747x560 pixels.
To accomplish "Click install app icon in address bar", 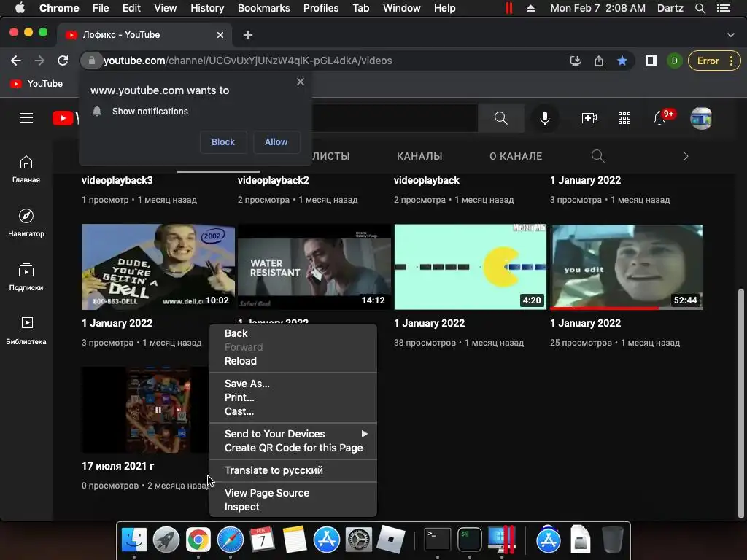I will pyautogui.click(x=576, y=61).
